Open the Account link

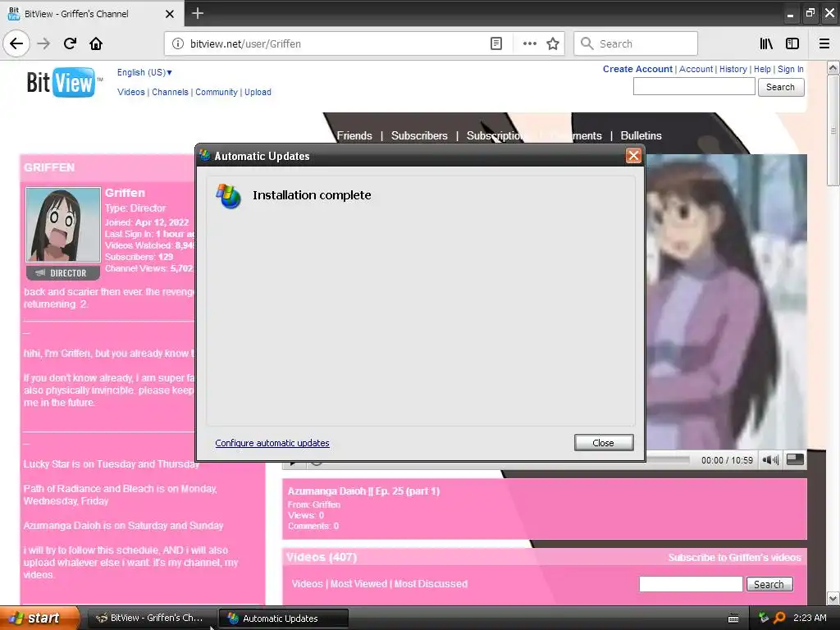[696, 69]
